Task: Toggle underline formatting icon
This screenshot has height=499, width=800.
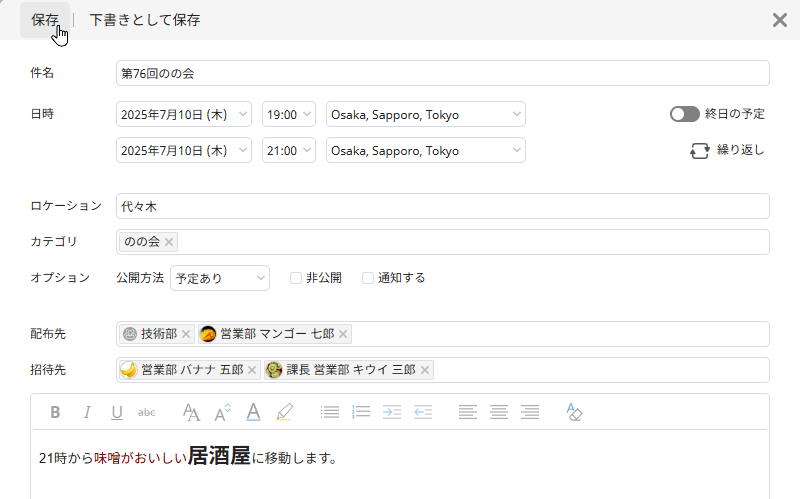Action: tap(117, 412)
